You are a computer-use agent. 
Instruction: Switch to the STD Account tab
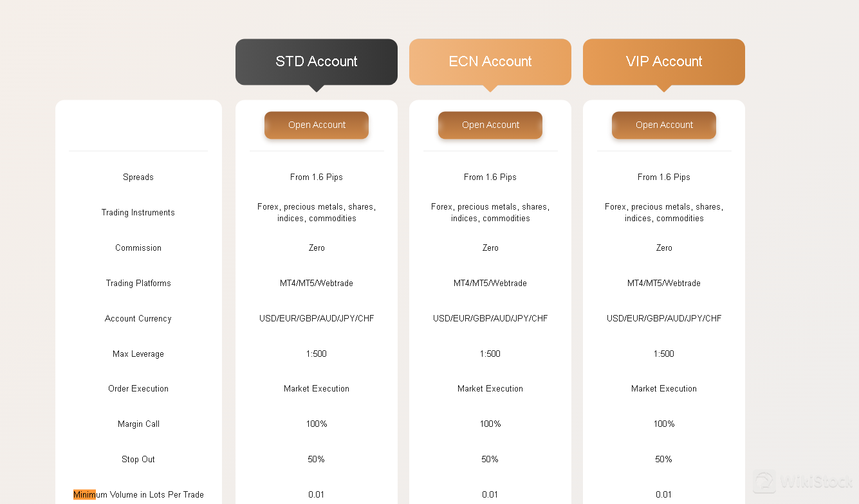coord(316,61)
